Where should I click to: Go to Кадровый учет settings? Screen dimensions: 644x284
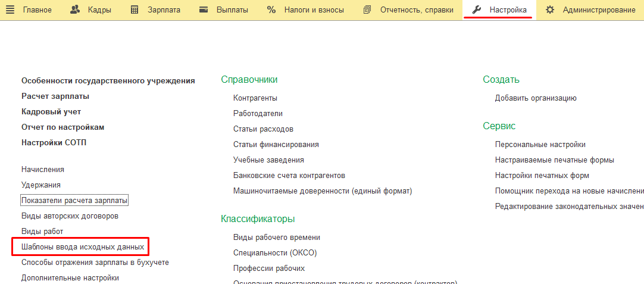(x=51, y=111)
